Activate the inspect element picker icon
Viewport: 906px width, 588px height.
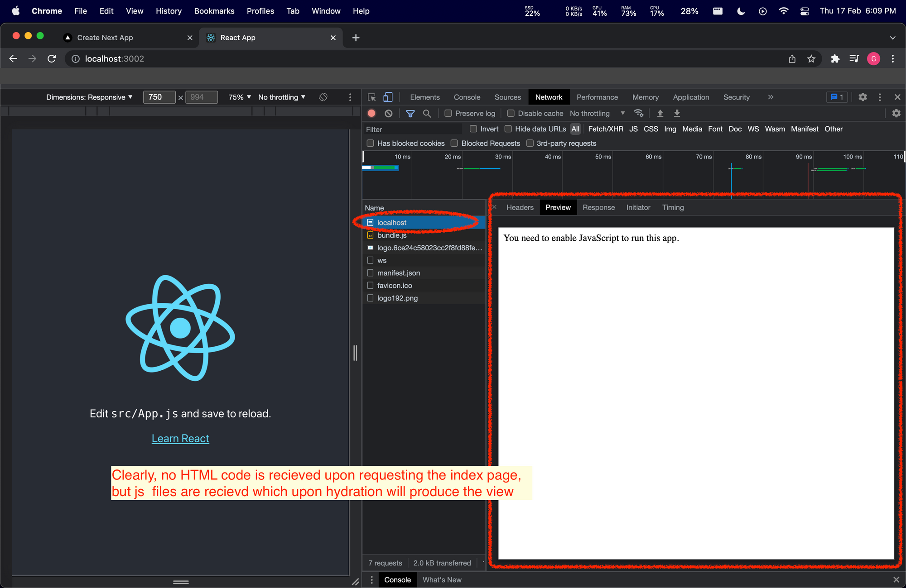(x=372, y=97)
